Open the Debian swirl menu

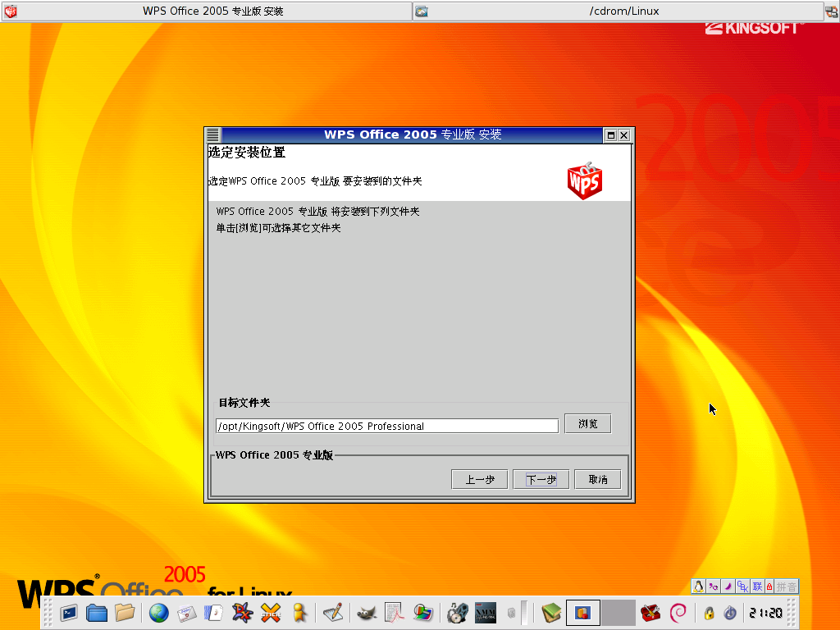tap(678, 612)
